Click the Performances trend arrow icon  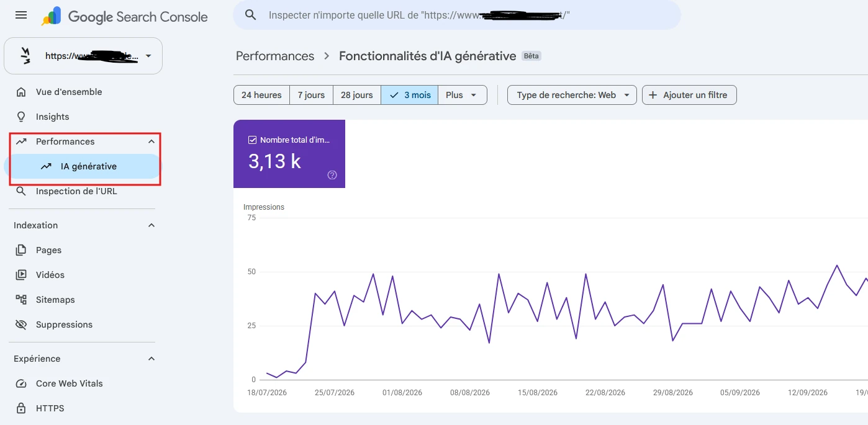pos(21,141)
